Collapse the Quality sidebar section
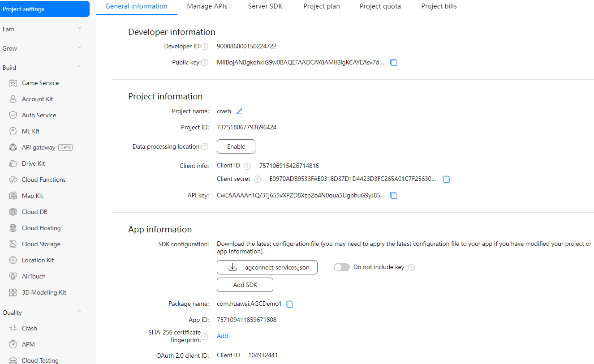The image size is (594, 364). 79,312
